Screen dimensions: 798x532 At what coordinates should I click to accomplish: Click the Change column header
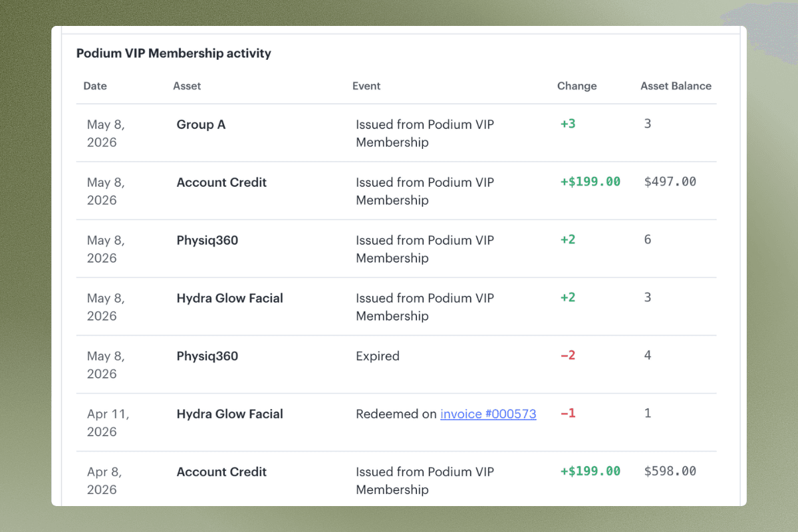click(577, 86)
